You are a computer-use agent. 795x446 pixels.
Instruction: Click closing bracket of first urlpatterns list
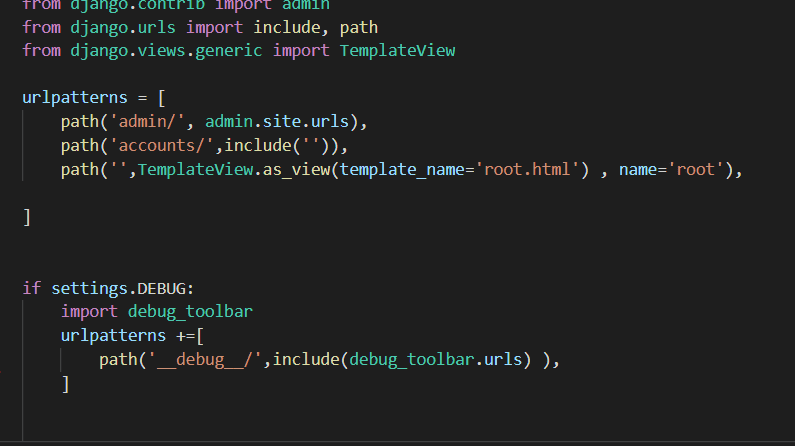27,217
